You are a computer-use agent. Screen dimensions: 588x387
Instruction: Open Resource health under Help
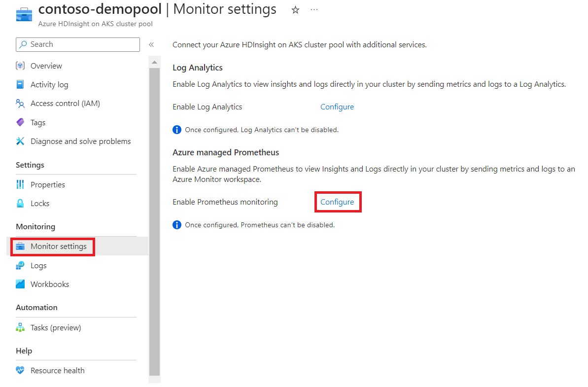point(57,371)
